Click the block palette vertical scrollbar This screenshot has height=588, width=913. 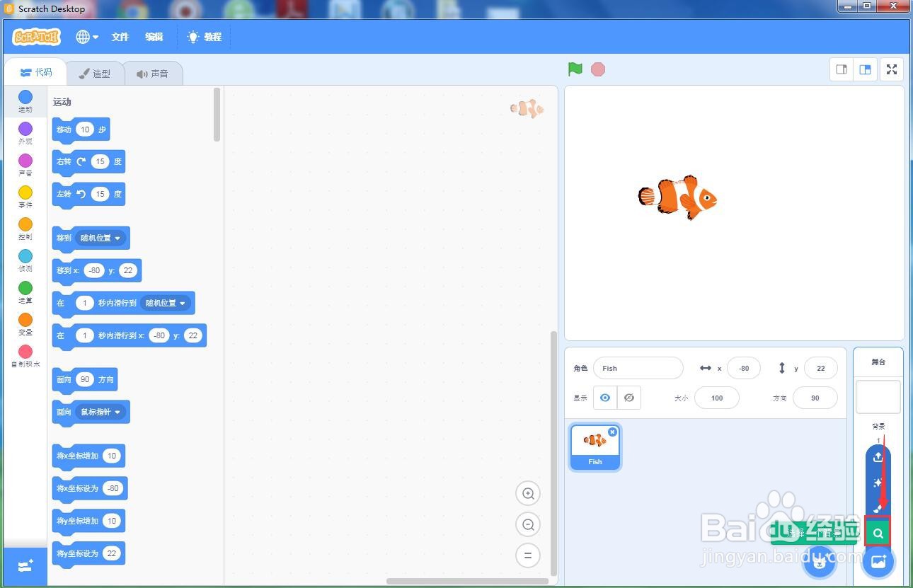(x=217, y=115)
